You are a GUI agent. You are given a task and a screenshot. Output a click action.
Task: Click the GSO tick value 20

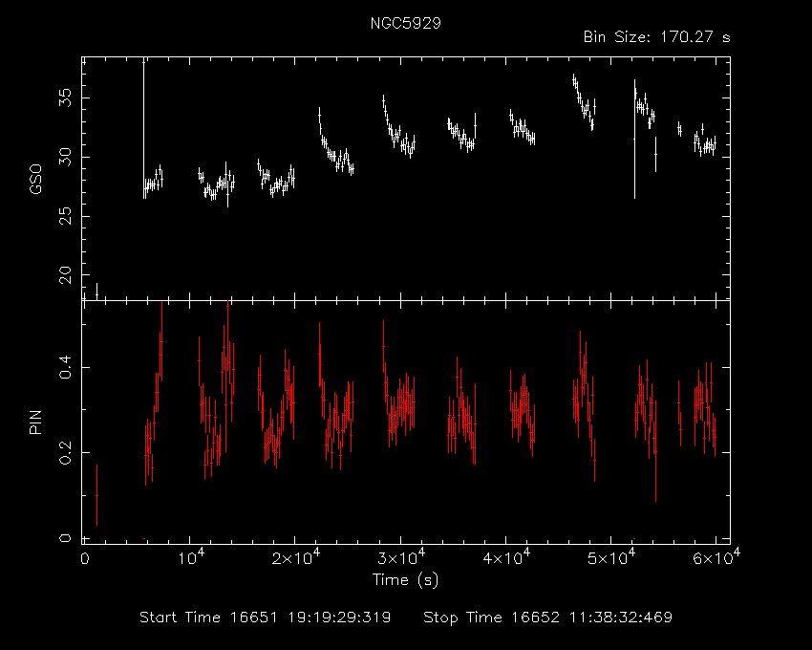pyautogui.click(x=66, y=274)
